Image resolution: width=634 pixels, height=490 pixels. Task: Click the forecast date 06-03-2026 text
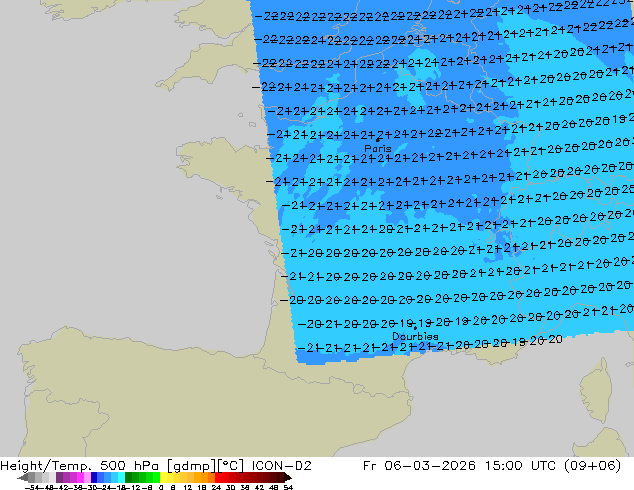tap(430, 466)
